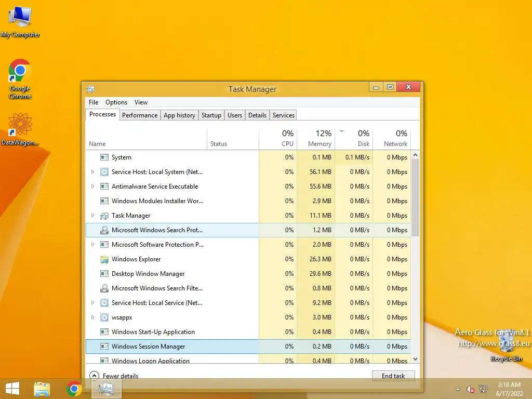532x399 pixels.
Task: Click the Task Manager title bar icon
Action: [90, 89]
